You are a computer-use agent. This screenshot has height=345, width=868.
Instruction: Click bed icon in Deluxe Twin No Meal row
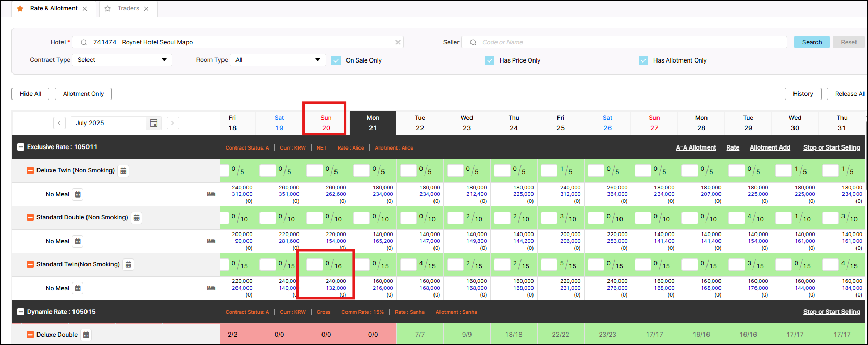(211, 194)
